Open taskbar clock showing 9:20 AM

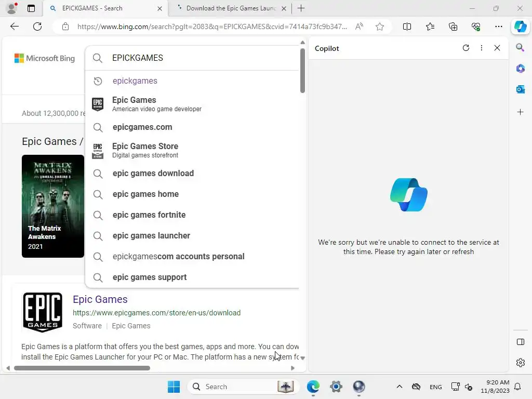(495, 387)
